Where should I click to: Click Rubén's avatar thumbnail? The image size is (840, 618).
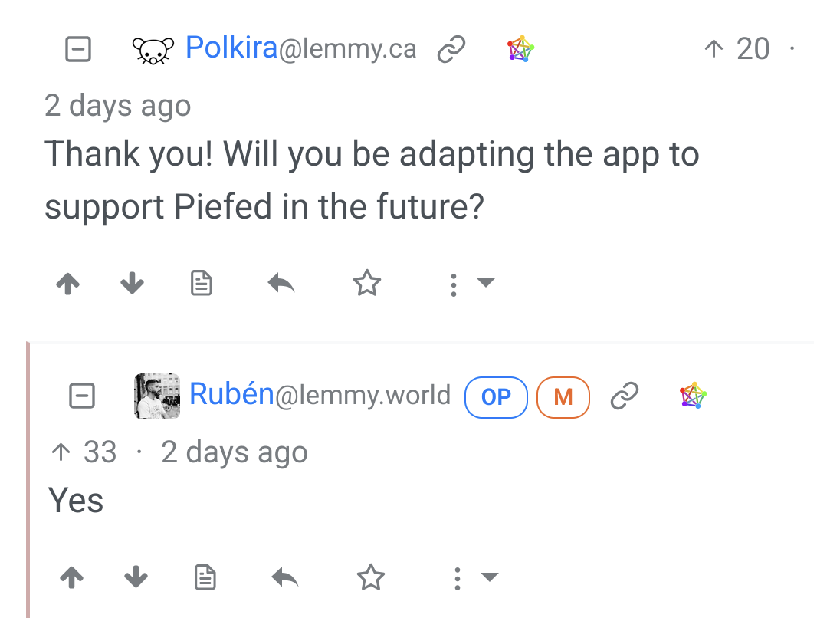point(157,396)
